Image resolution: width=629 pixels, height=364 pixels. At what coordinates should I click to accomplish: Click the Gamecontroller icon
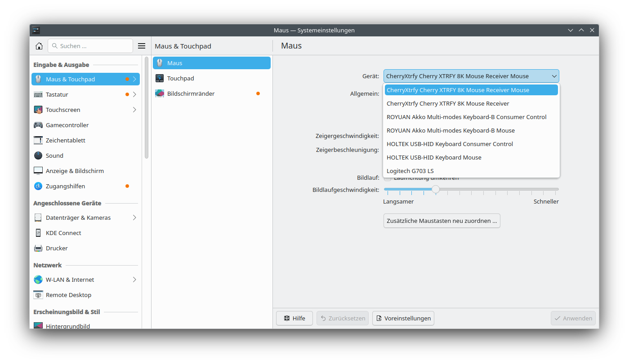click(38, 125)
